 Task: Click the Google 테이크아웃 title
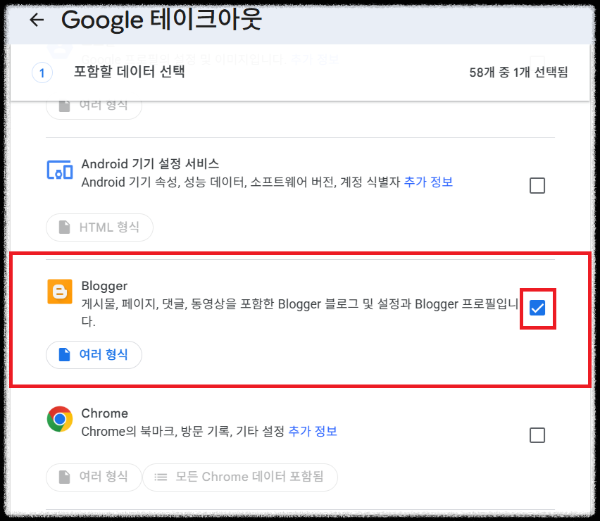(161, 20)
